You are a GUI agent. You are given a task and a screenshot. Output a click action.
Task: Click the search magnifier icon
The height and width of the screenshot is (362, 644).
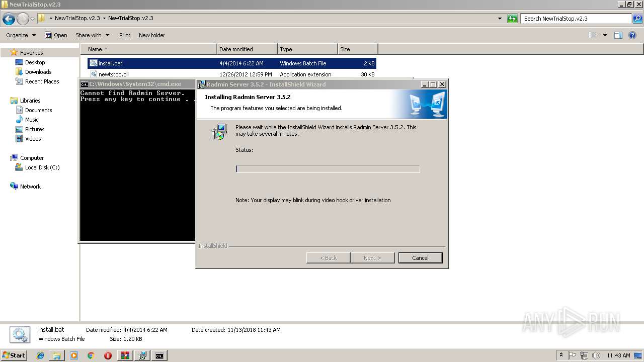[637, 19]
